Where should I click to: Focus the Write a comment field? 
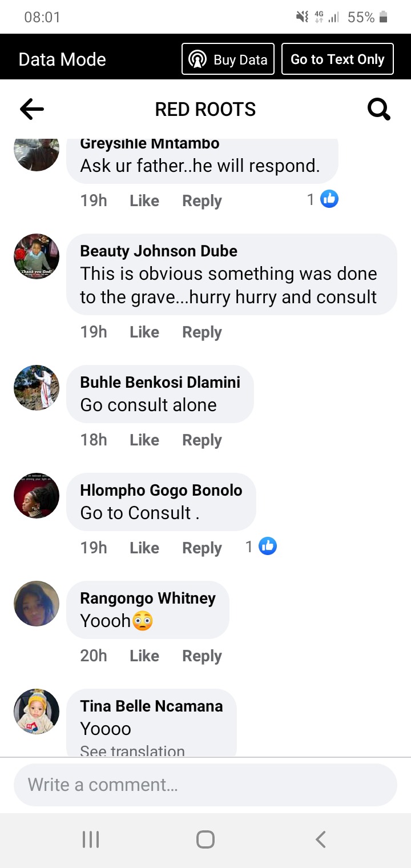(x=205, y=785)
